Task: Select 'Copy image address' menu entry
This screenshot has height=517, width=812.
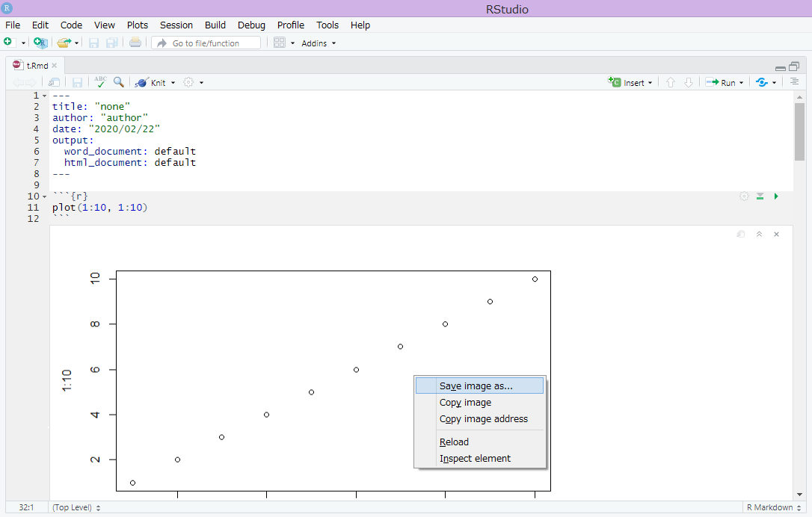Action: [x=479, y=418]
